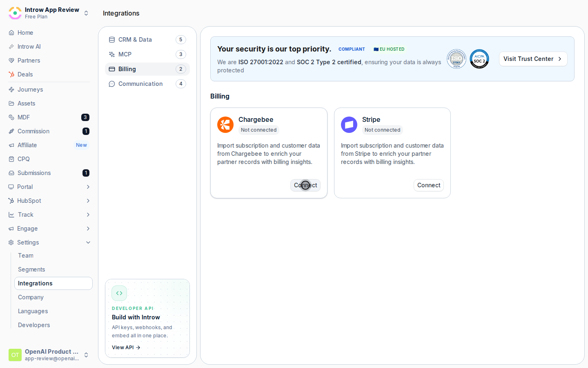The width and height of the screenshot is (588, 368).
Task: Click the Affiliate megaphone icon
Action: [x=11, y=145]
